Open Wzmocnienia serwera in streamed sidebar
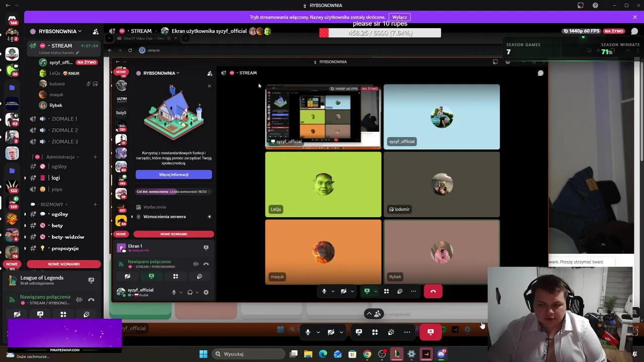644x362 pixels. (x=165, y=217)
